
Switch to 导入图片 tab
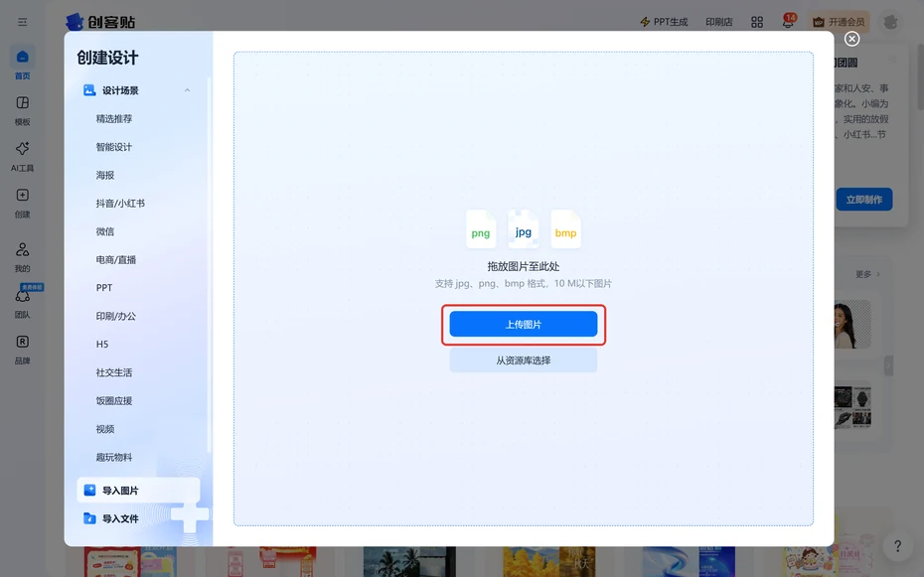coord(138,491)
